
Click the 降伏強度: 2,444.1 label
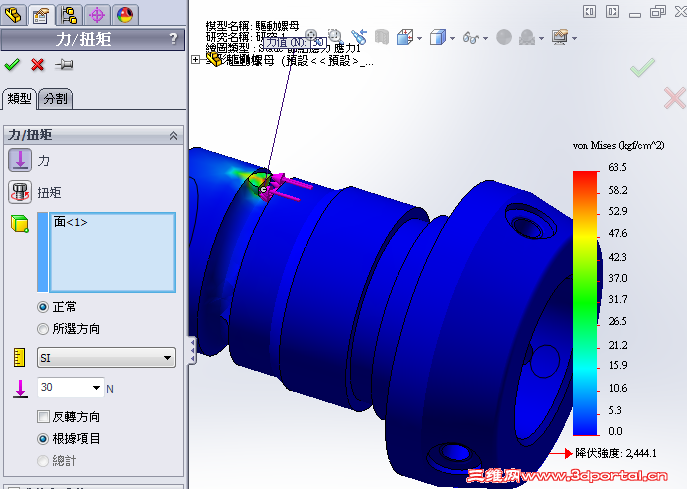click(616, 453)
